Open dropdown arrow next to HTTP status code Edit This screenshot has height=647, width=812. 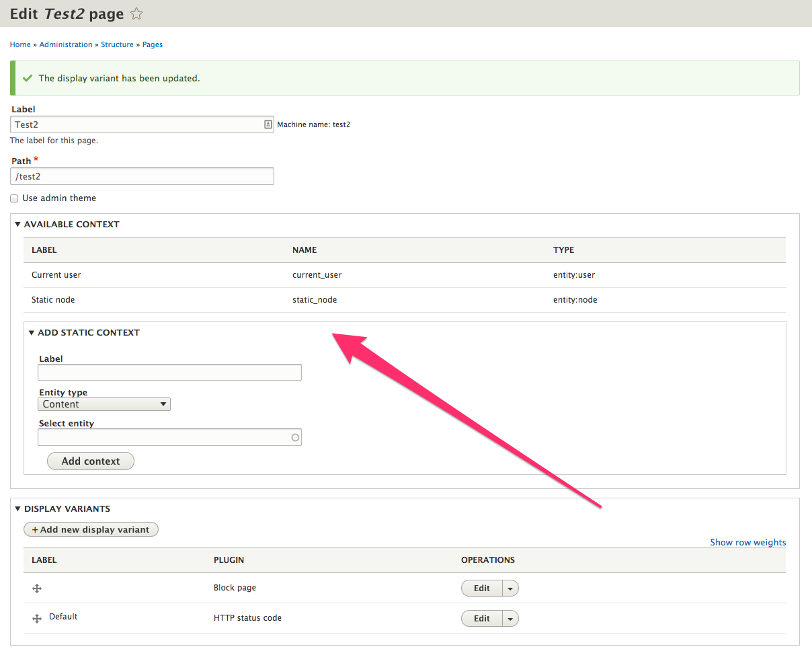pyautogui.click(x=510, y=619)
